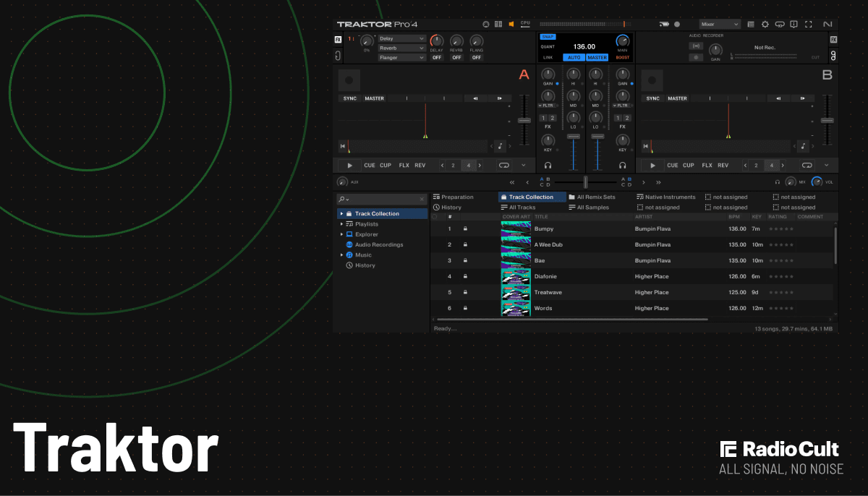The image size is (868, 496).
Task: Click the left FX panel icon
Action: [x=338, y=40]
